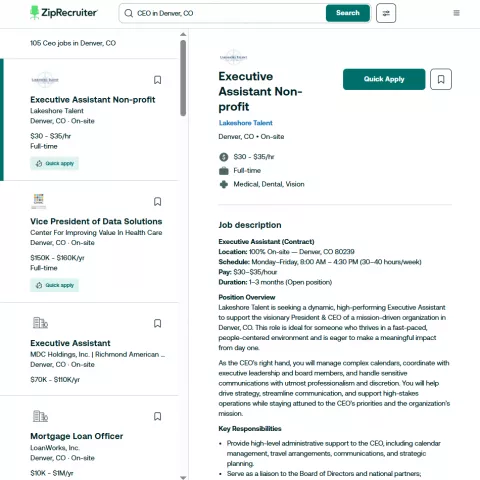Click the job list scrollbar thumb
The width and height of the screenshot is (480, 480).
tap(183, 78)
